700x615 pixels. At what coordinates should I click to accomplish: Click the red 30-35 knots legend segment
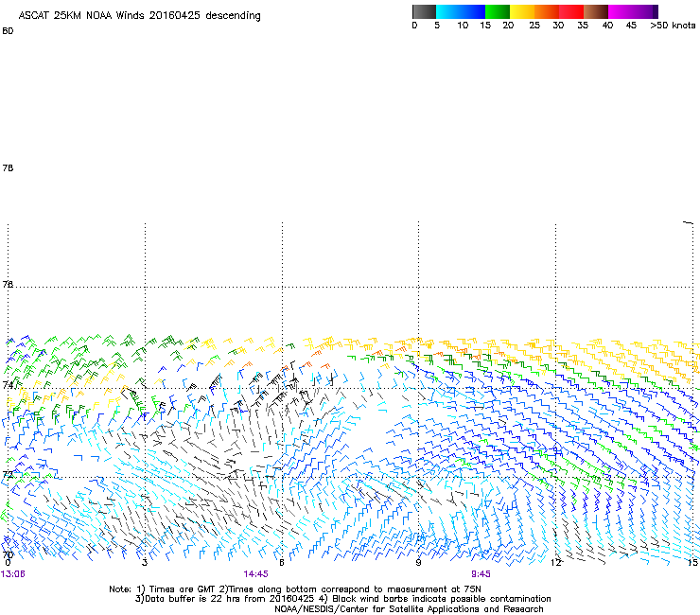[x=571, y=11]
